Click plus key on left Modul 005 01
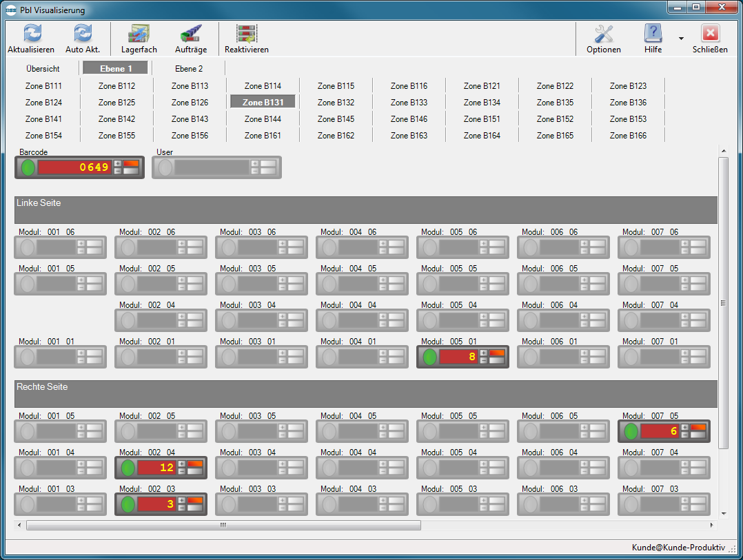This screenshot has height=560, width=743. point(483,353)
